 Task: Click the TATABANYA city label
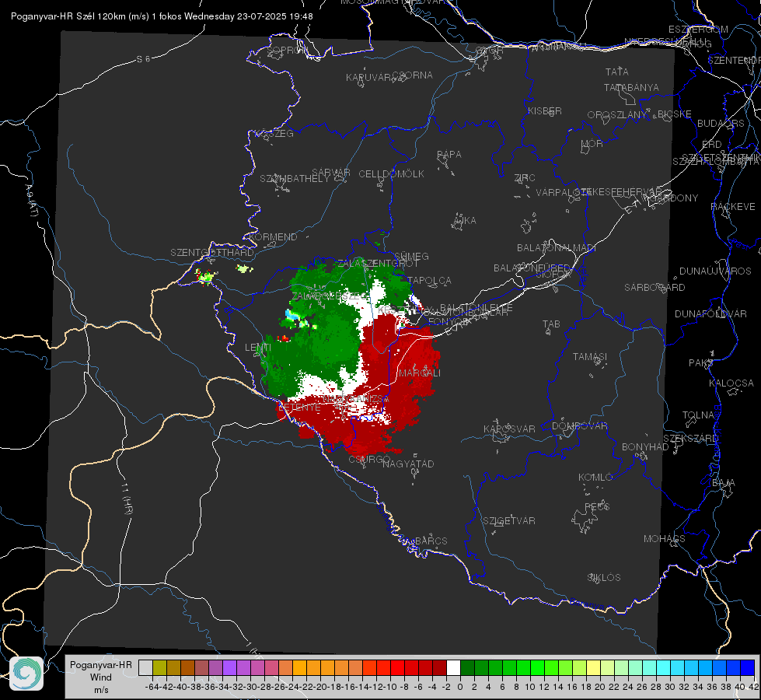coord(631,88)
